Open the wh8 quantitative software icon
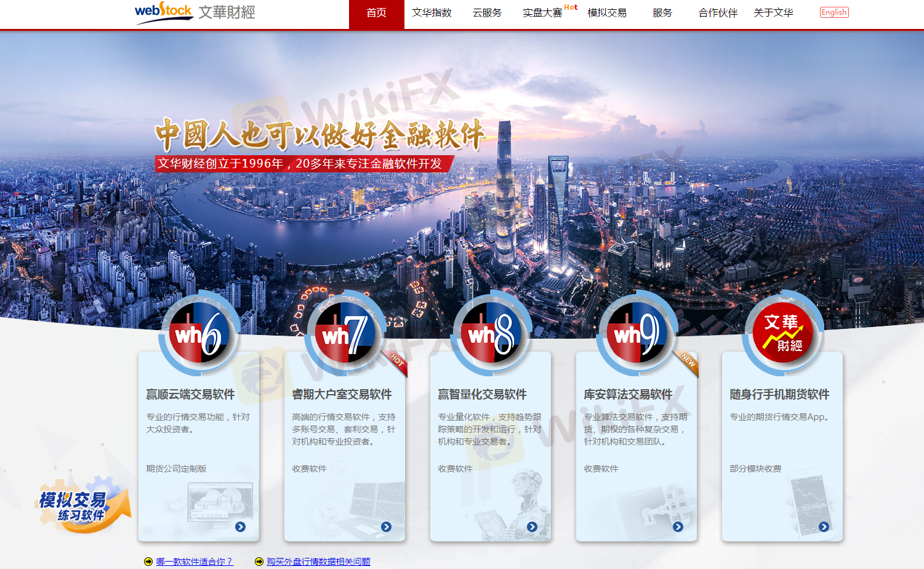 491,334
